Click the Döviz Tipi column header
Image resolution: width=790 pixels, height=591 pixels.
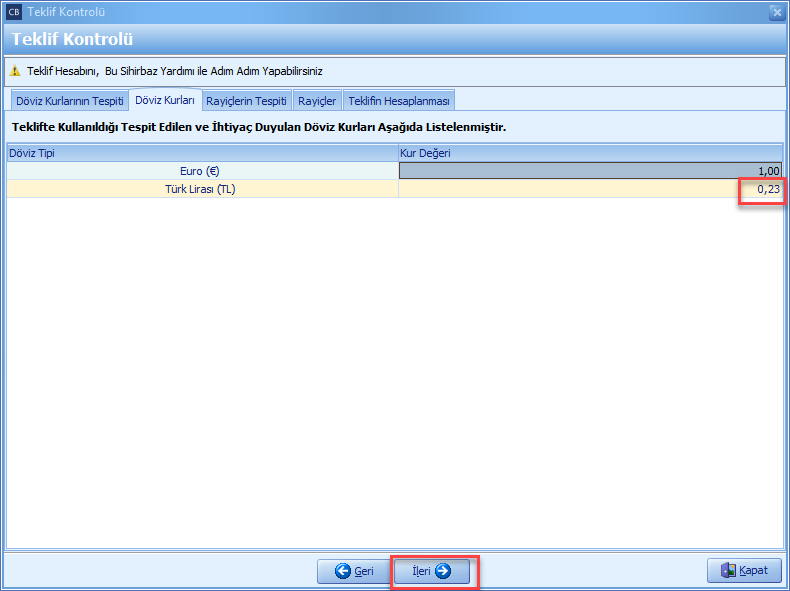pos(200,153)
